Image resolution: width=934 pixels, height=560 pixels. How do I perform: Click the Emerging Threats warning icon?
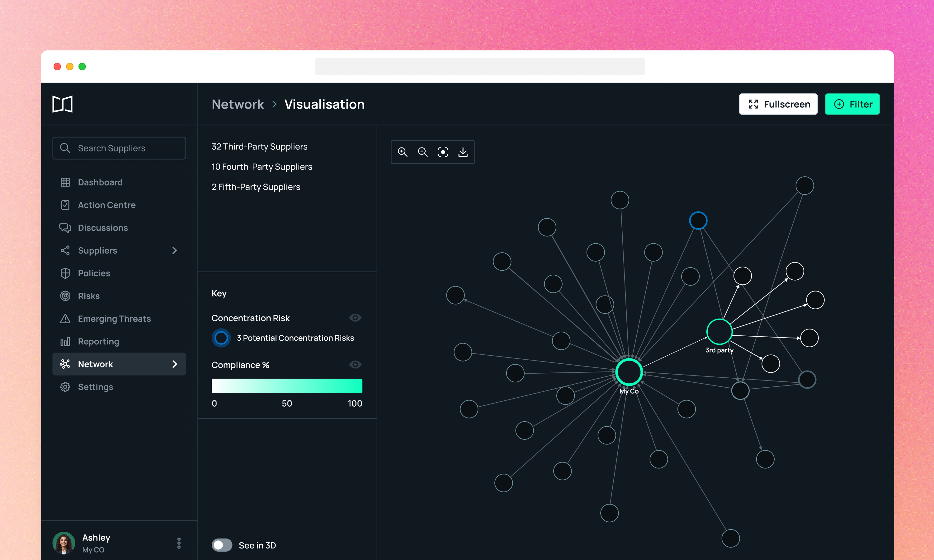(x=65, y=319)
